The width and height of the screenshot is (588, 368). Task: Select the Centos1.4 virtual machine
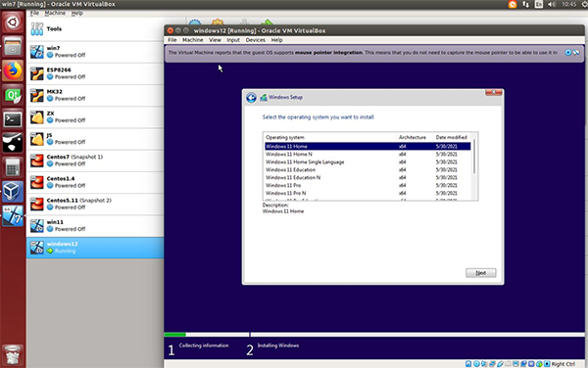point(96,182)
